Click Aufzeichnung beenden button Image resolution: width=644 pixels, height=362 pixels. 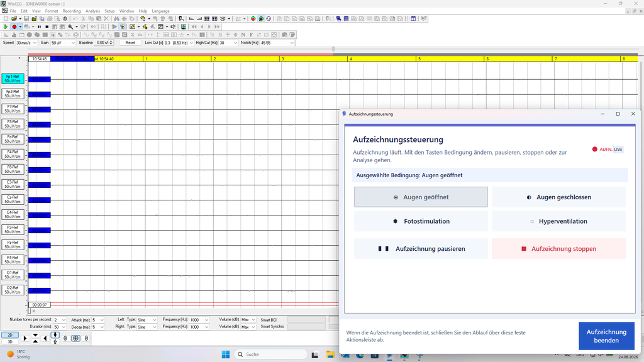coord(606,336)
